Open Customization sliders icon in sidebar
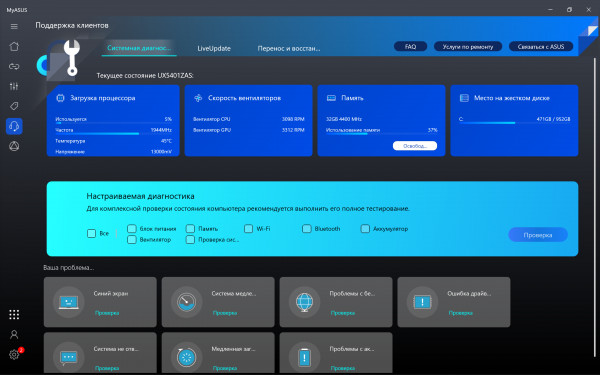 click(x=14, y=86)
